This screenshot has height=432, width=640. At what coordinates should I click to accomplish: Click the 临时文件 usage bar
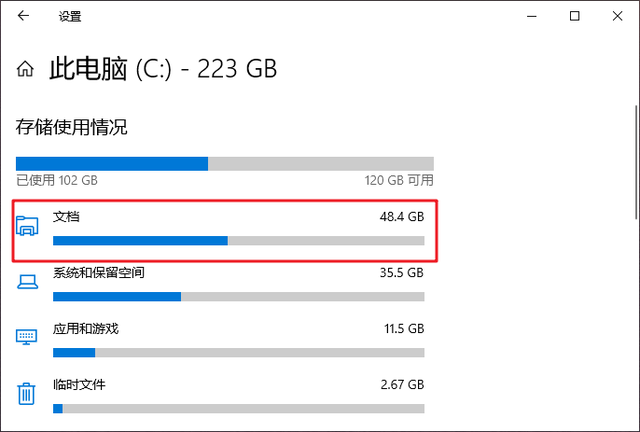238,408
